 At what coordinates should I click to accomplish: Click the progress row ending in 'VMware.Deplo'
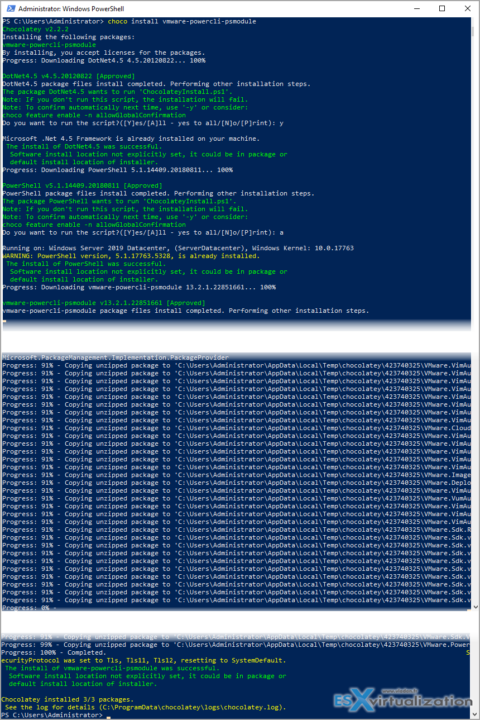[236, 483]
